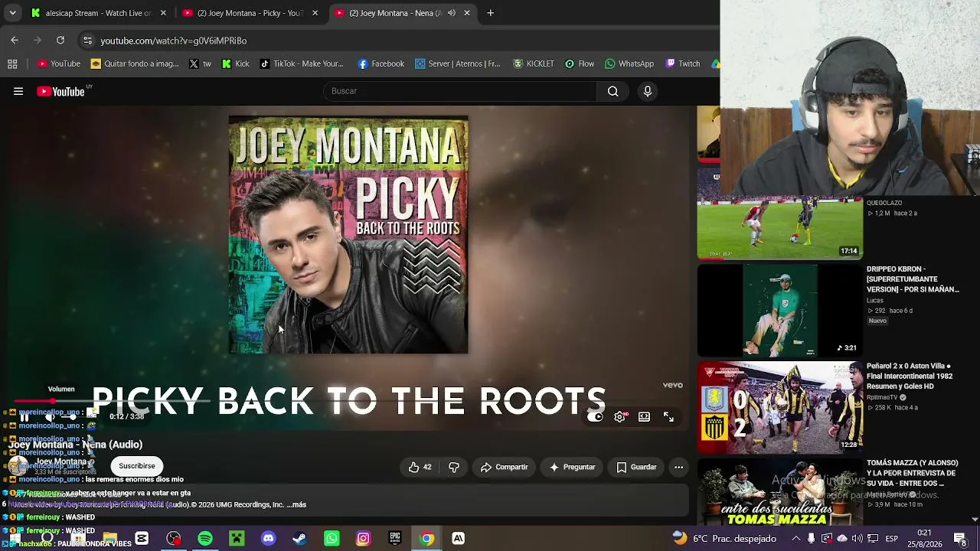Open OBS Studio from the taskbar

(174, 538)
